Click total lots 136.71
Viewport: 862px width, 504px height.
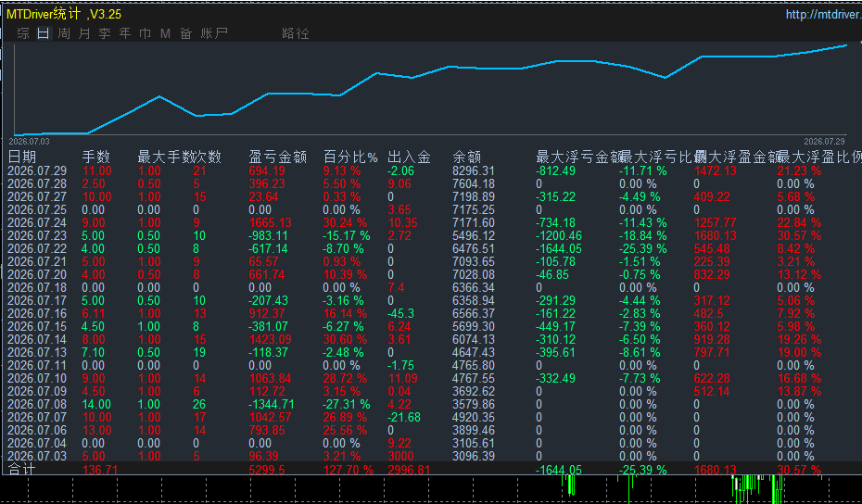point(100,470)
